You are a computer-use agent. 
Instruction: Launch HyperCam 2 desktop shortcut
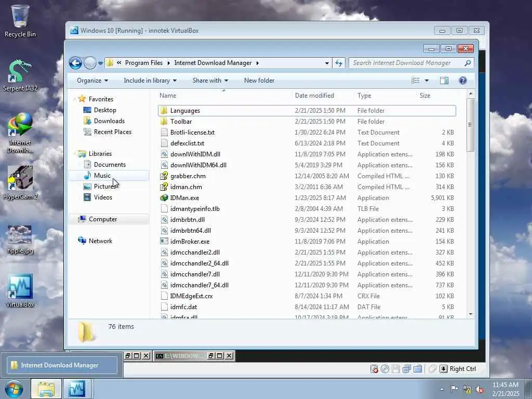(x=20, y=182)
